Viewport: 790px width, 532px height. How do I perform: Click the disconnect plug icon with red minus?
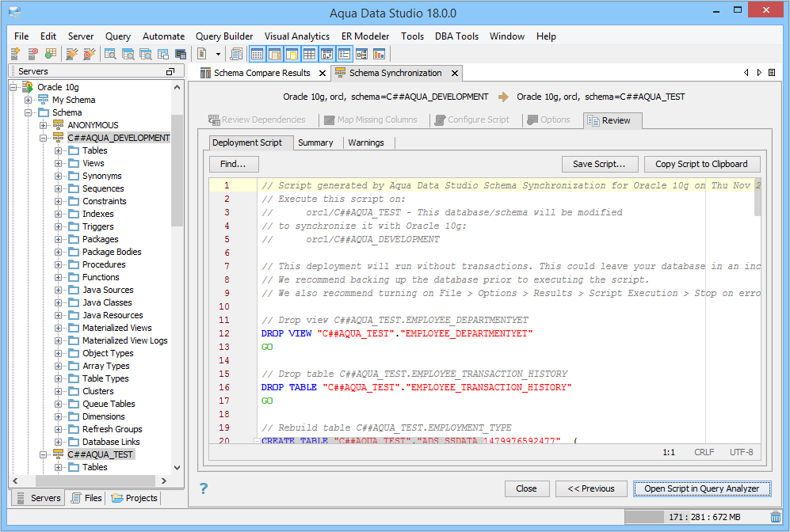[x=90, y=53]
